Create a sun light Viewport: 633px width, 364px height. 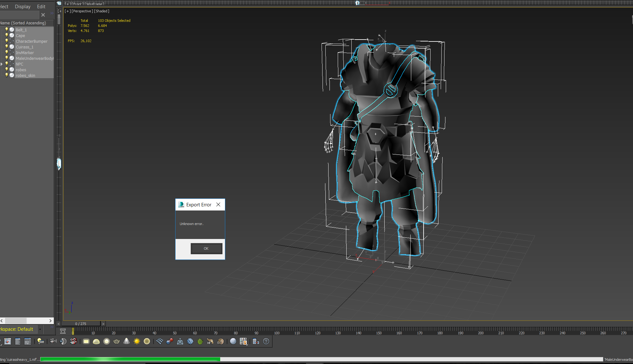pyautogui.click(x=137, y=341)
